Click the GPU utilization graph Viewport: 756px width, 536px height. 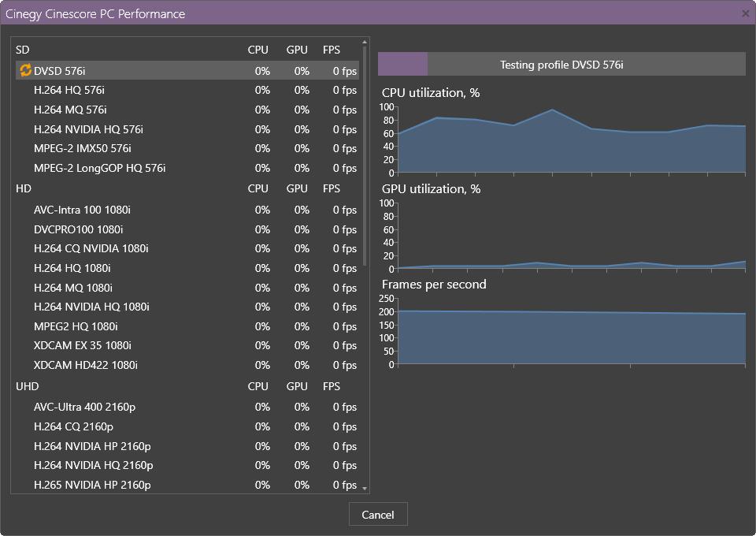pyautogui.click(x=573, y=236)
